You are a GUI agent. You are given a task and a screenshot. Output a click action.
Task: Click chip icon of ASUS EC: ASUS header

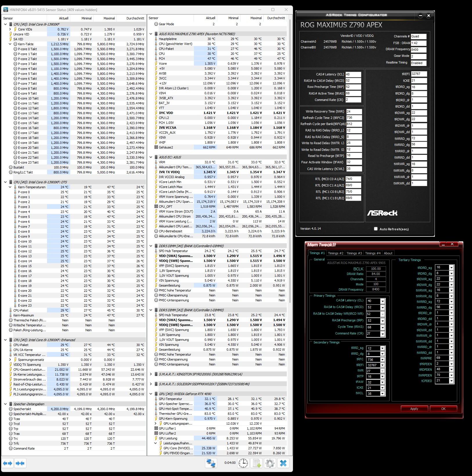[x=156, y=157]
